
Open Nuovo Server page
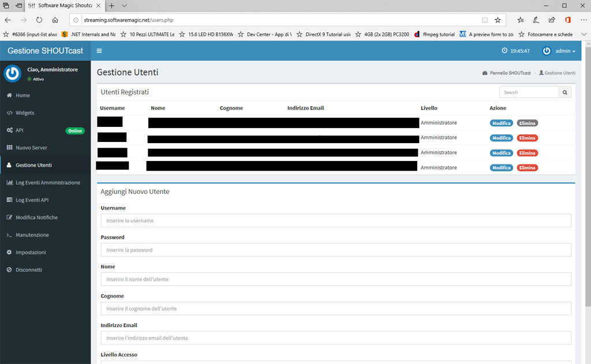[x=45, y=148]
